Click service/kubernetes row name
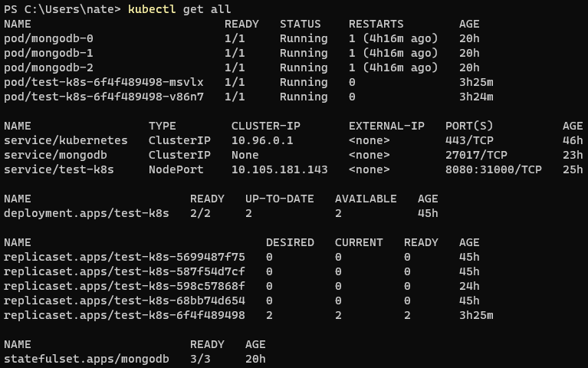This screenshot has height=368, width=588. pyautogui.click(x=66, y=140)
